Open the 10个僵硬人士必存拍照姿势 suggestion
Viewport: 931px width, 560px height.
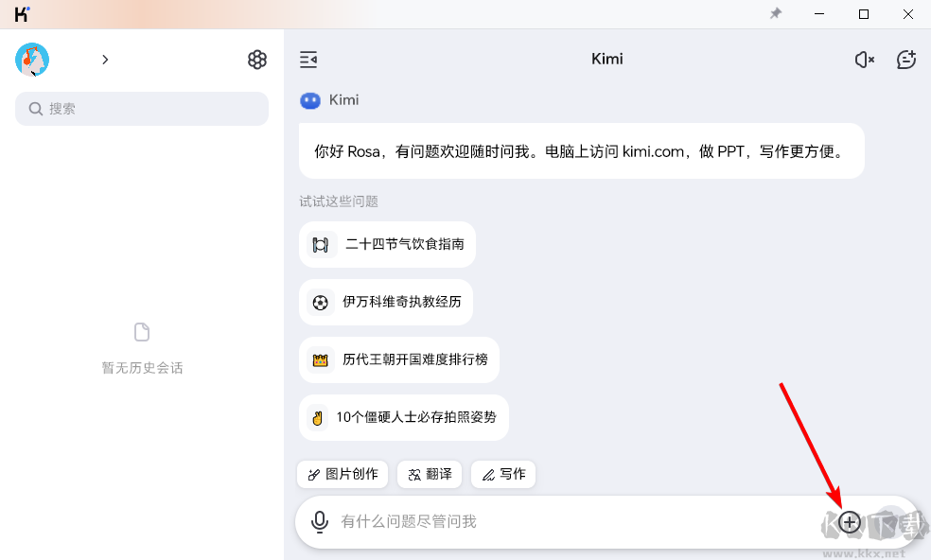[403, 417]
